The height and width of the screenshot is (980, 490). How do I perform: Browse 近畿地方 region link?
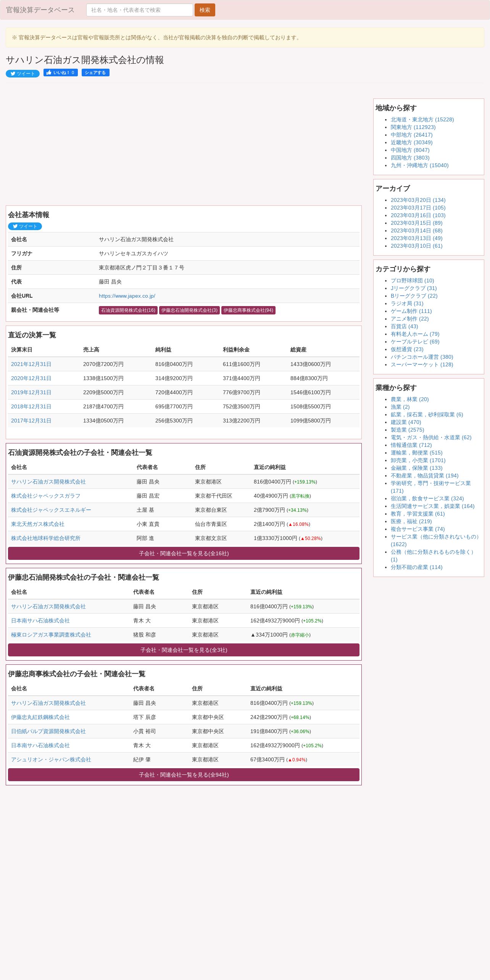(411, 142)
